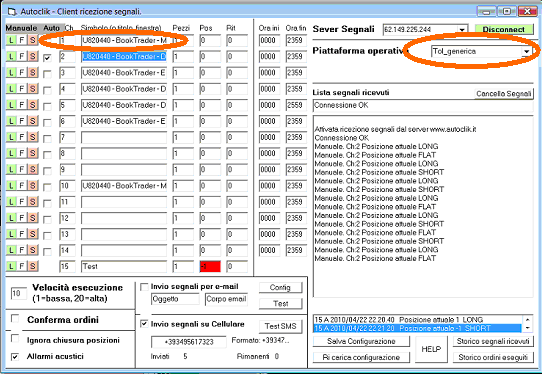Click red Pos field of Test channel
Viewport: 542px width, 374px height.
point(210,267)
